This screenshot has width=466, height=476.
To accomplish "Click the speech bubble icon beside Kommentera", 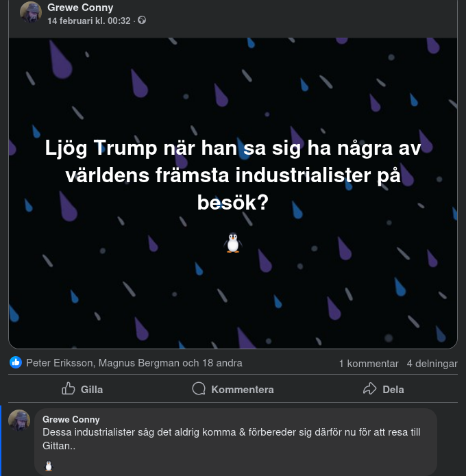I will point(199,389).
